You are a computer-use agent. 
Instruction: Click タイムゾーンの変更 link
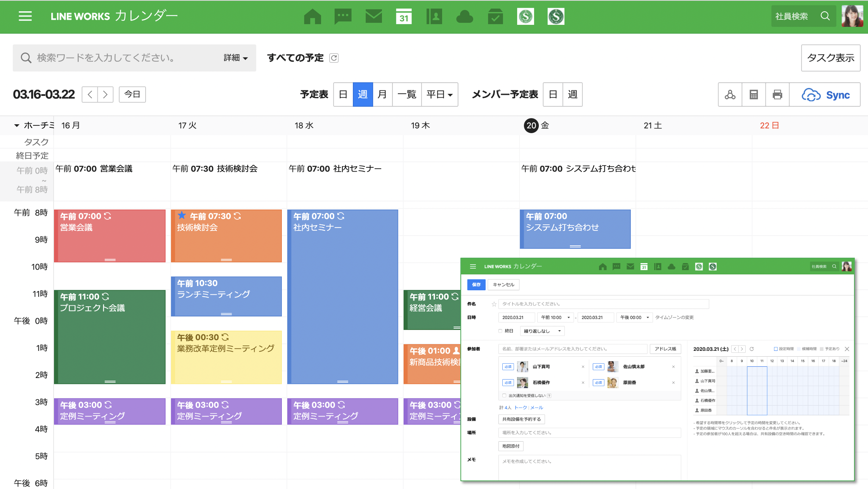674,317
